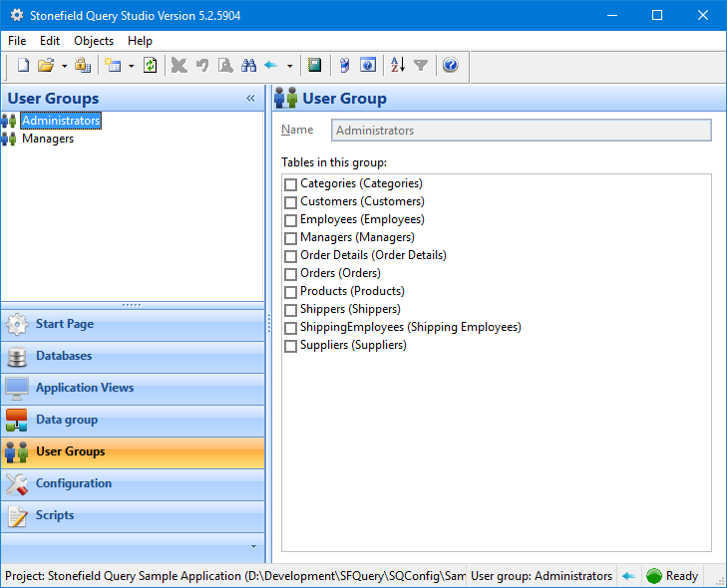
Task: Select Managers in the user groups tree
Action: (48, 139)
